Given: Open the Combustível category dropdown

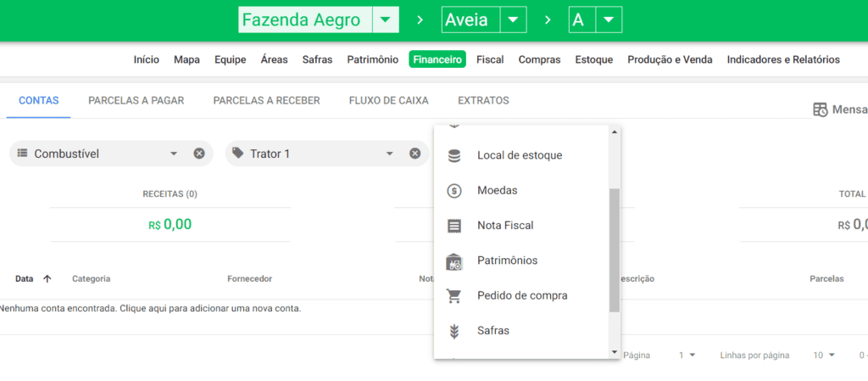Looking at the screenshot, I should tap(174, 154).
